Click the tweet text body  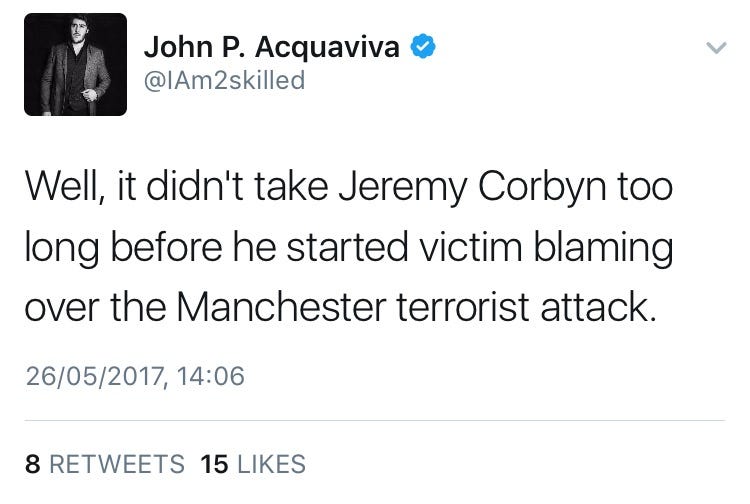[349, 246]
